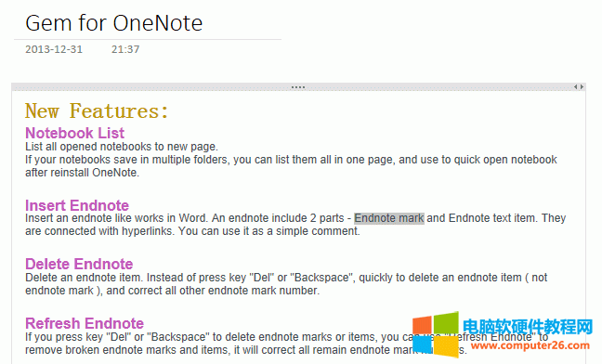The image size is (602, 364).
Task: Click the Delete Endnote heading
Action: click(x=79, y=265)
